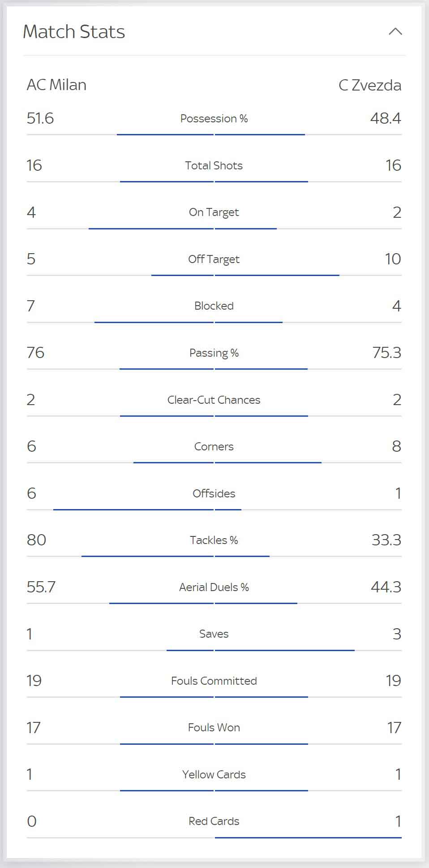Collapse the Match Stats panel chevron
This screenshot has width=429, height=868.
point(395,31)
